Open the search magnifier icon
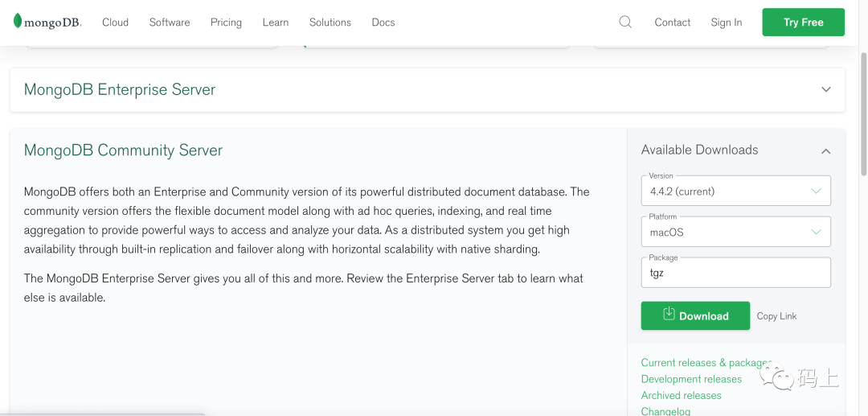 [625, 23]
